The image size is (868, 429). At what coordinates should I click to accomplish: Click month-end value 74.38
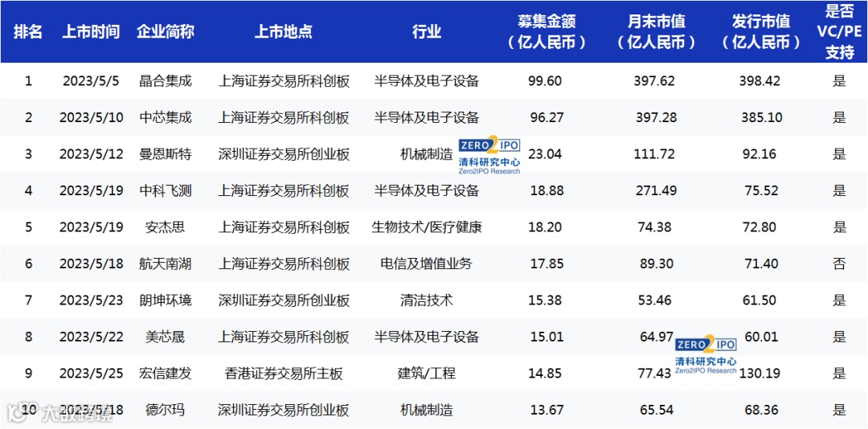point(654,227)
